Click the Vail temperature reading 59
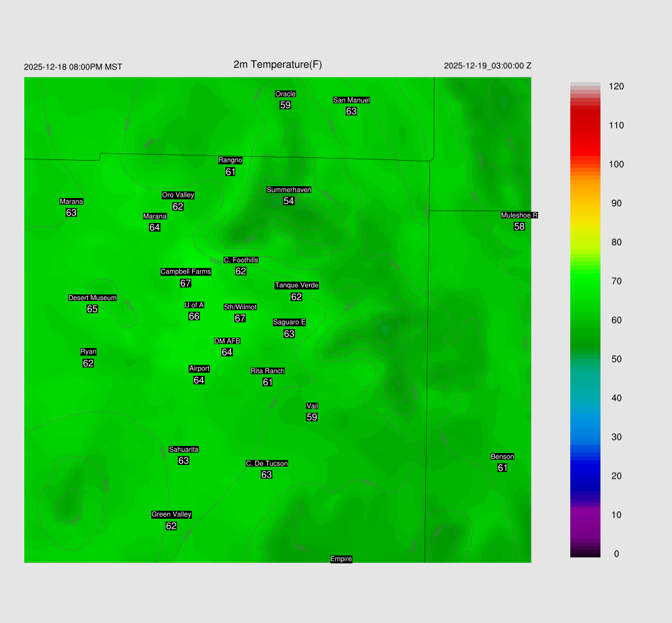672x623 pixels. 312,417
